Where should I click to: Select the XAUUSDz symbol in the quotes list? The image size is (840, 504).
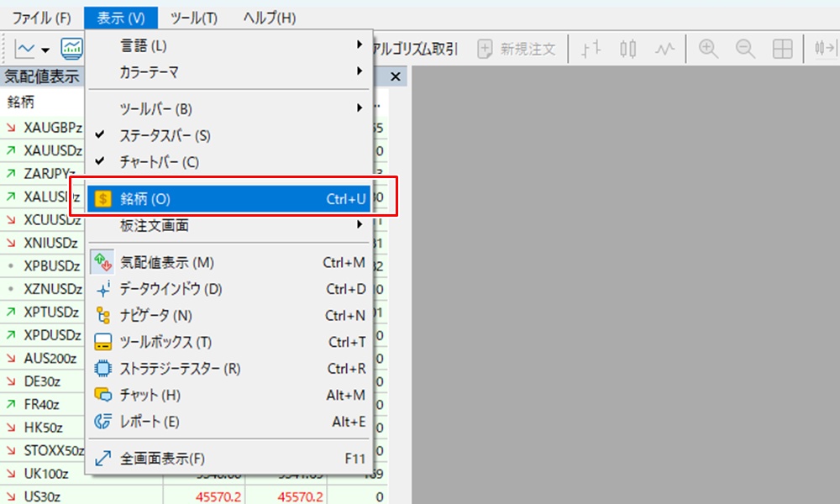[x=50, y=151]
